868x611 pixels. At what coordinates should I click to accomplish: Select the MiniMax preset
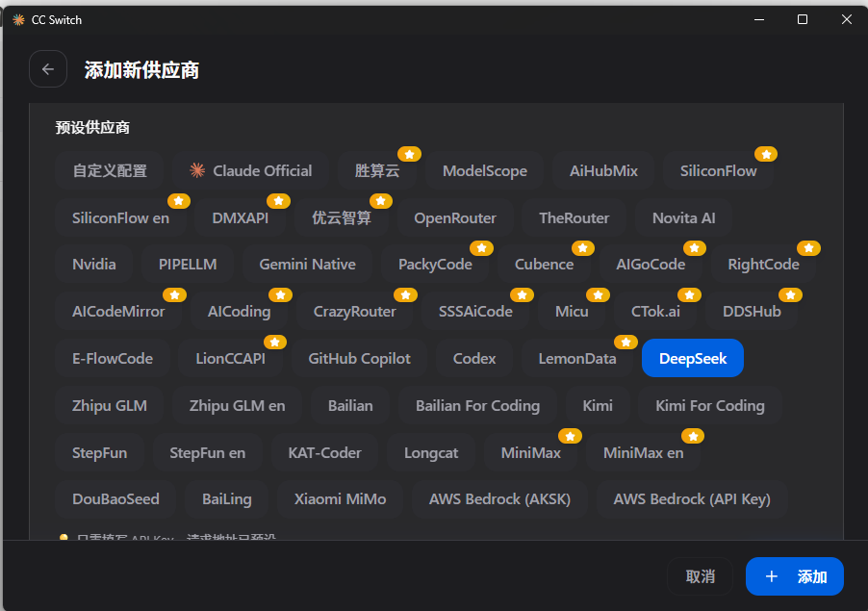tap(531, 452)
